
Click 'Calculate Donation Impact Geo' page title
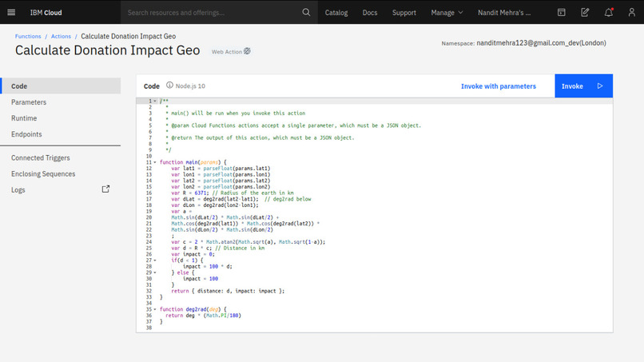point(108,50)
